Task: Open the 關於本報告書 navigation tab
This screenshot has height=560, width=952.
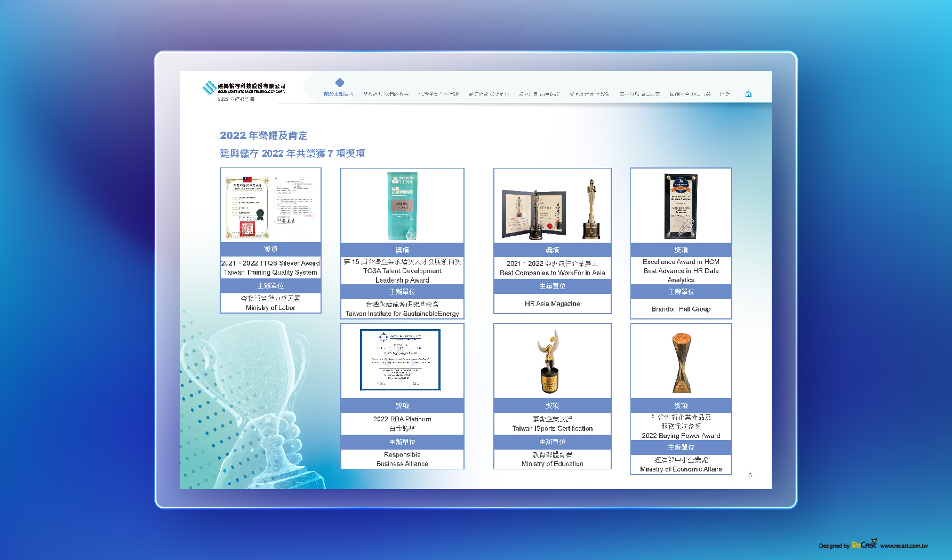Action: pos(339,94)
